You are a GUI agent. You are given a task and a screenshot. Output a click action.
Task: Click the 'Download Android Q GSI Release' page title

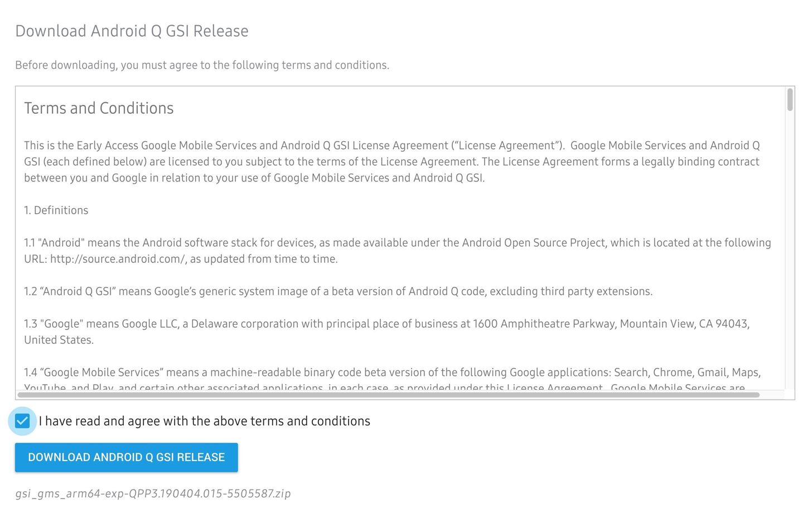click(x=132, y=31)
